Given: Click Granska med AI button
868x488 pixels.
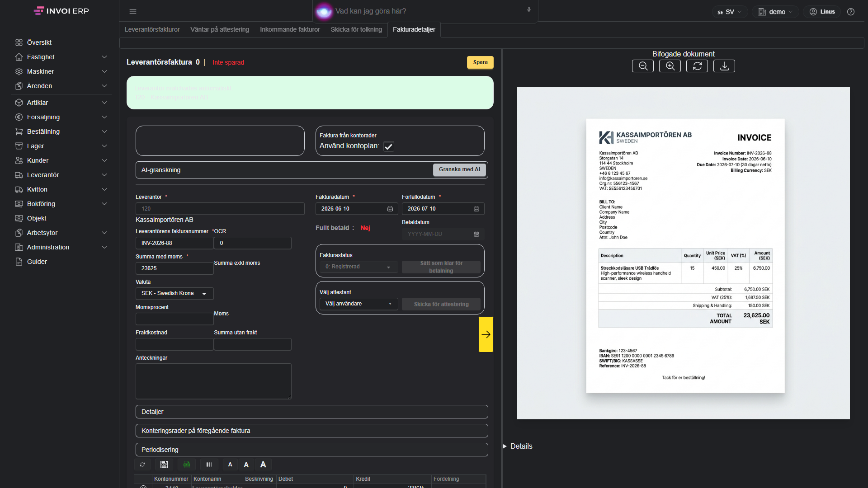Looking at the screenshot, I should (459, 169).
